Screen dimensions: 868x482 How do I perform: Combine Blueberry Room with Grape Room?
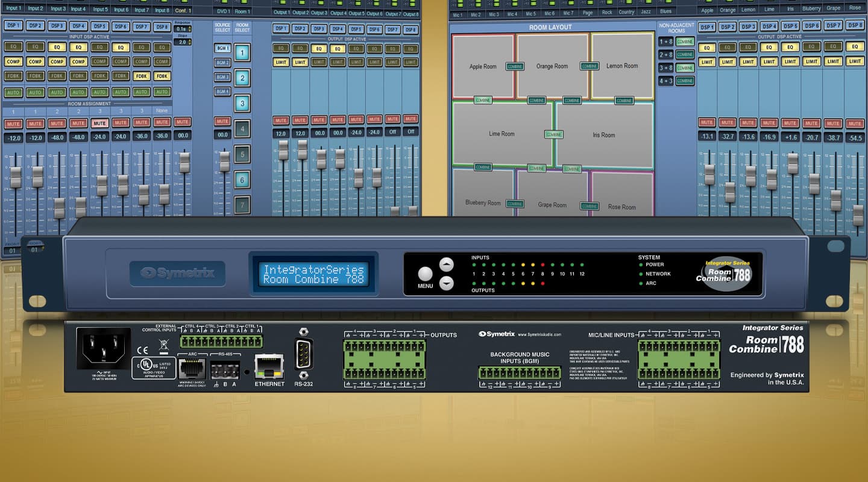(515, 204)
